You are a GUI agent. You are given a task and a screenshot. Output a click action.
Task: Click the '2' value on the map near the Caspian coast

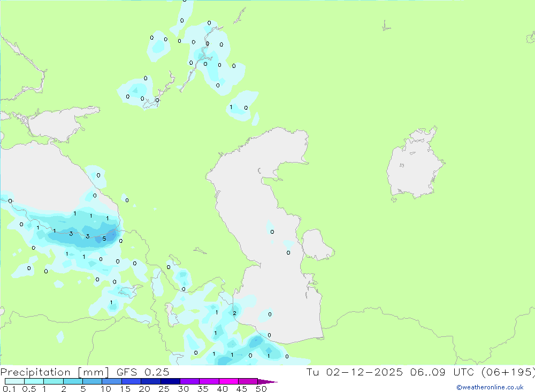234,313
